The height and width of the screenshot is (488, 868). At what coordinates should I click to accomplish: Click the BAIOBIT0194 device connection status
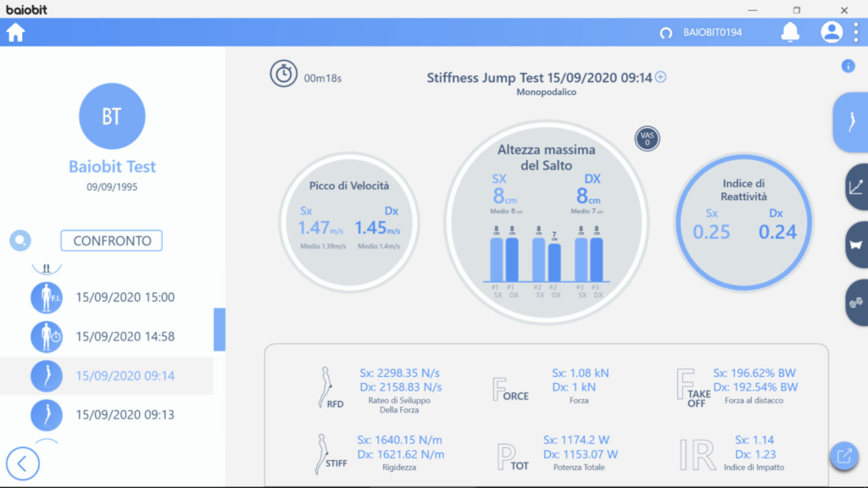pos(701,33)
